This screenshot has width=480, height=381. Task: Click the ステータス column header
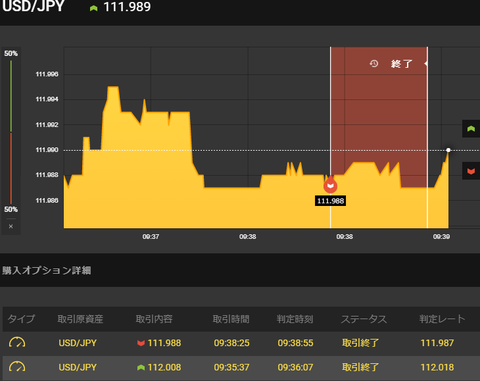tap(364, 319)
